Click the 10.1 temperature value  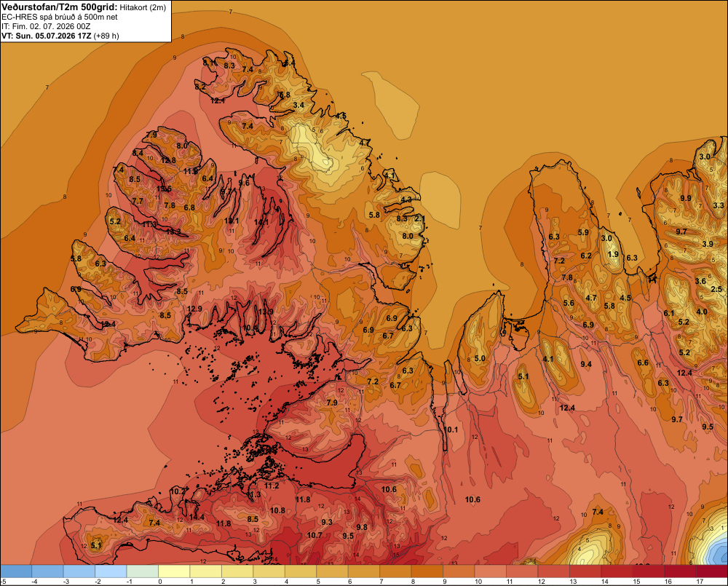pyautogui.click(x=452, y=429)
